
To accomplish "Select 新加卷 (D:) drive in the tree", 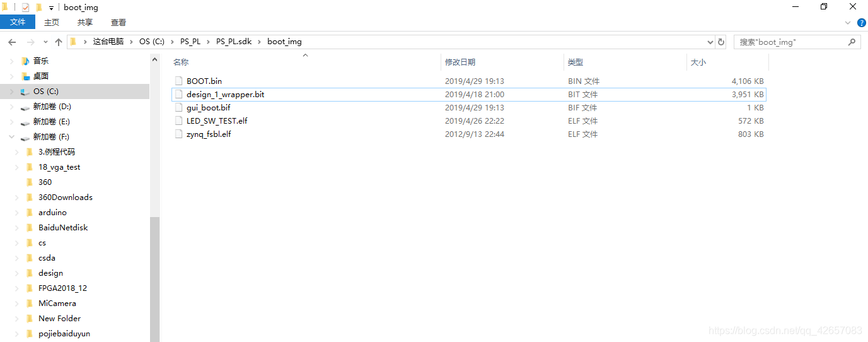I will [x=52, y=107].
